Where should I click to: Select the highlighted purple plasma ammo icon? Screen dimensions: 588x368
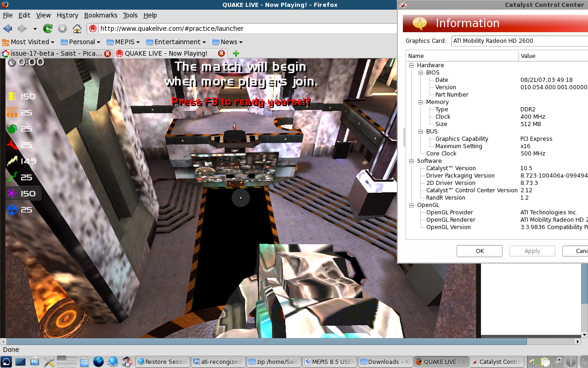click(x=12, y=193)
